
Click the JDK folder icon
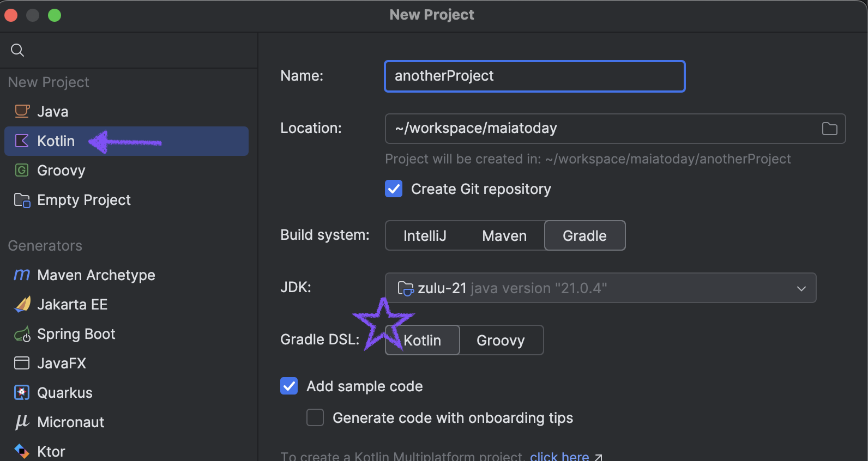point(406,288)
